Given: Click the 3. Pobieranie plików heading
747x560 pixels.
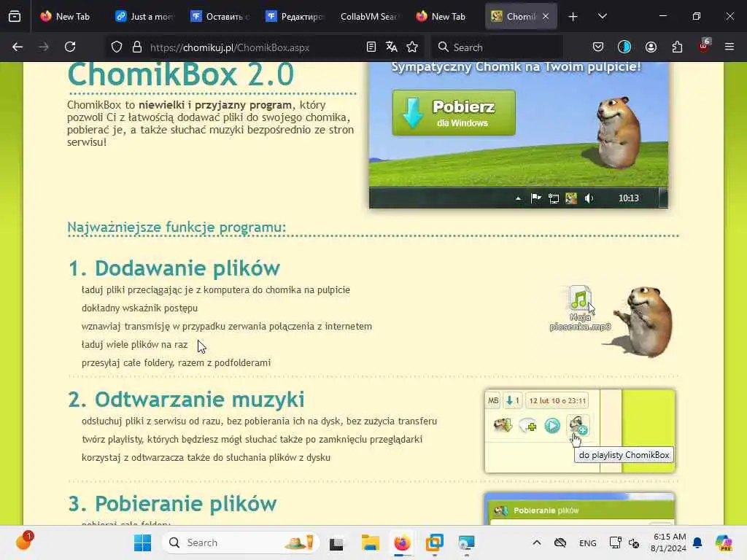Looking at the screenshot, I should coord(172,504).
